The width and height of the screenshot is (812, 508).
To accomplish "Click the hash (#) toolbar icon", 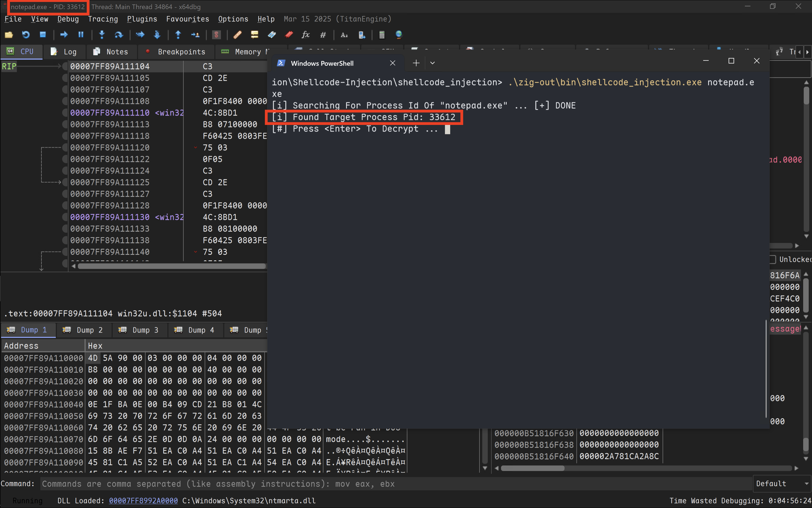I will click(x=323, y=35).
